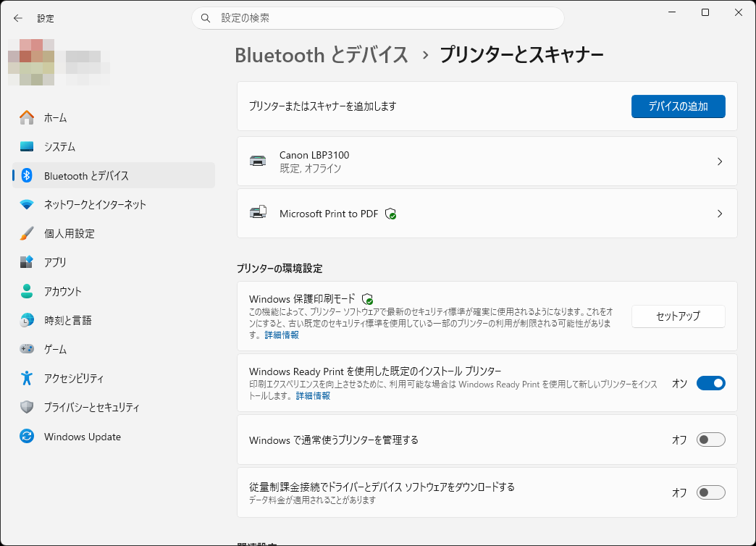Open システム settings category

click(113, 146)
